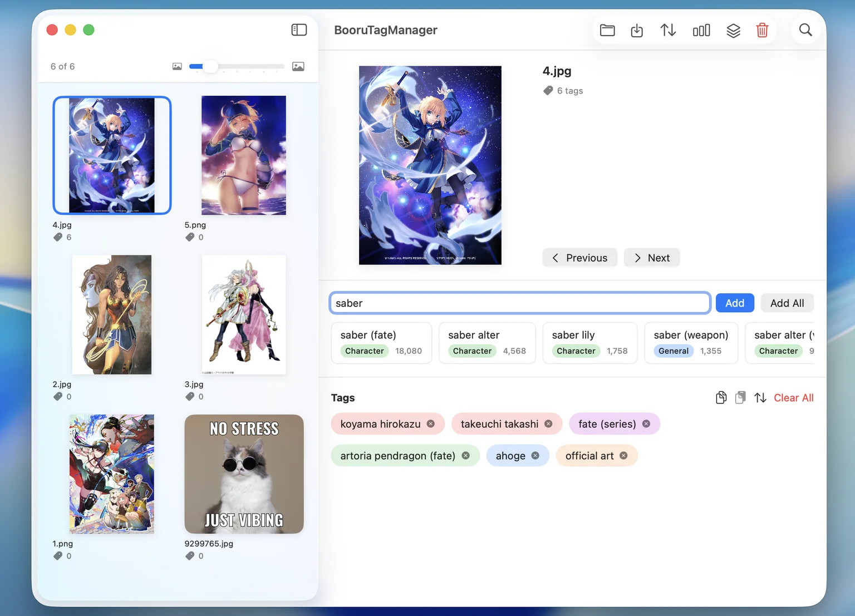Remove the artoria pendragon (fate) tag
This screenshot has height=616, width=855.
[x=466, y=455]
